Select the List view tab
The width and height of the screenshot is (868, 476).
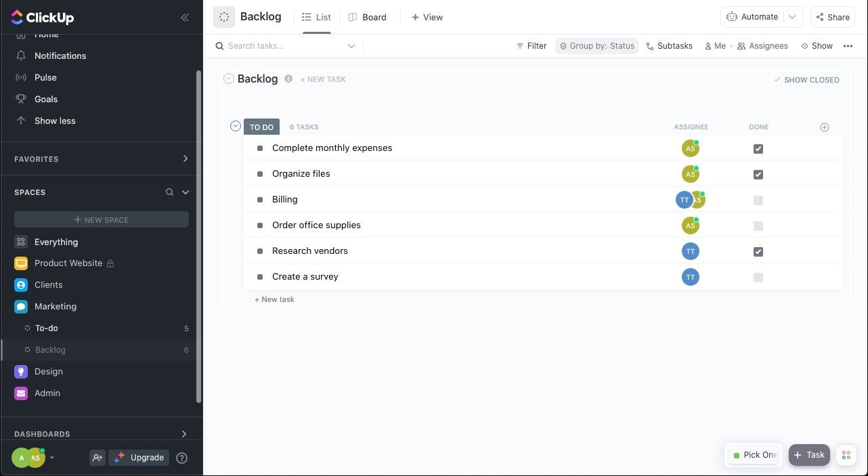tap(316, 17)
